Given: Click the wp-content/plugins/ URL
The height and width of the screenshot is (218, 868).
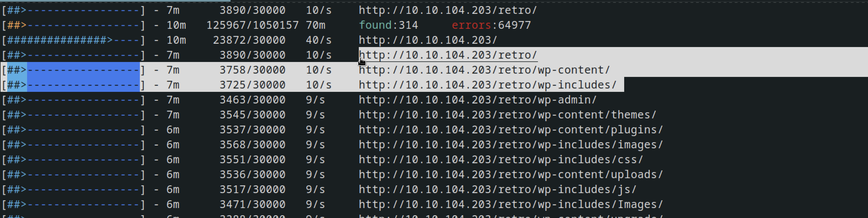Looking at the screenshot, I should pos(511,129).
